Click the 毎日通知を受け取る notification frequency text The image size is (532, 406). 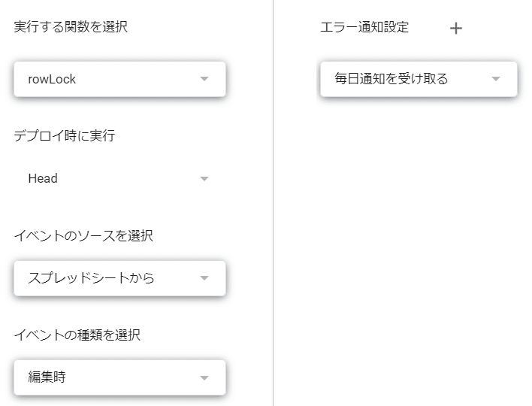[391, 79]
